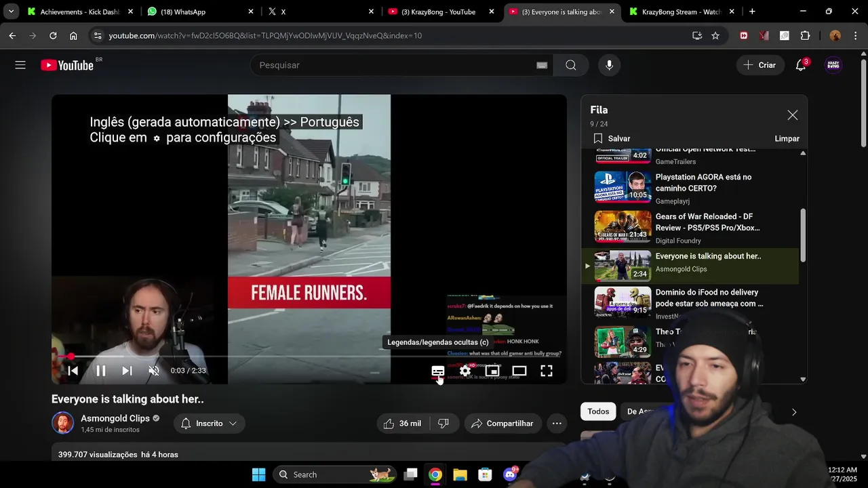Advance filter chips with right chevron
Image resolution: width=868 pixels, height=488 pixels.
click(794, 411)
